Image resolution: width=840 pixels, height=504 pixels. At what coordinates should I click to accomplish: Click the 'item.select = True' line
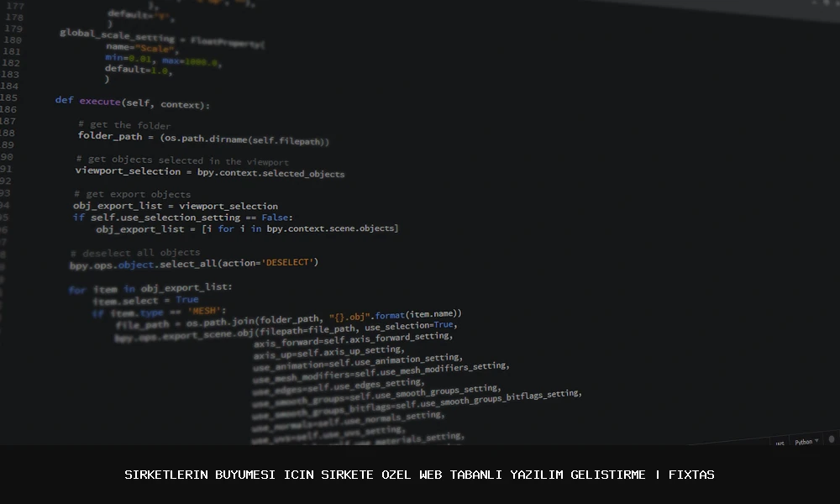[145, 300]
